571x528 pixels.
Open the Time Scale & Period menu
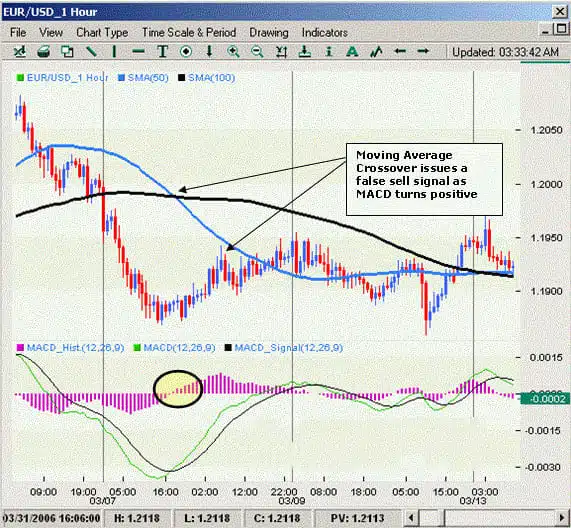(x=189, y=32)
